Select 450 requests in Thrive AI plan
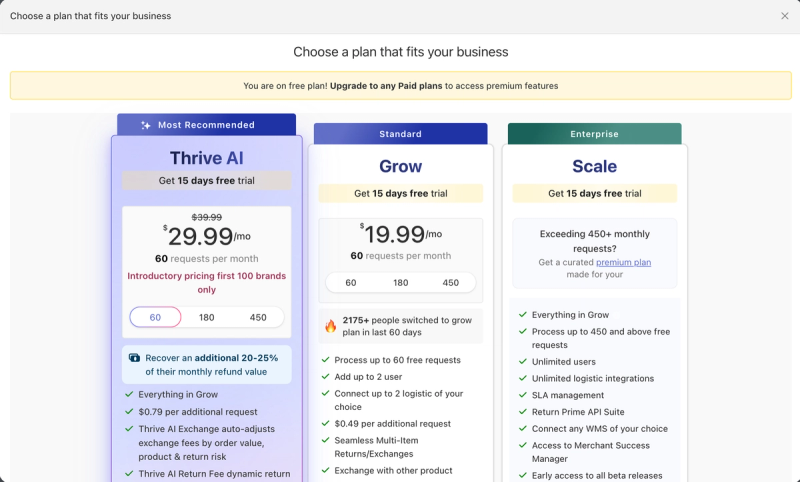Image resolution: width=800 pixels, height=482 pixels. (x=258, y=317)
